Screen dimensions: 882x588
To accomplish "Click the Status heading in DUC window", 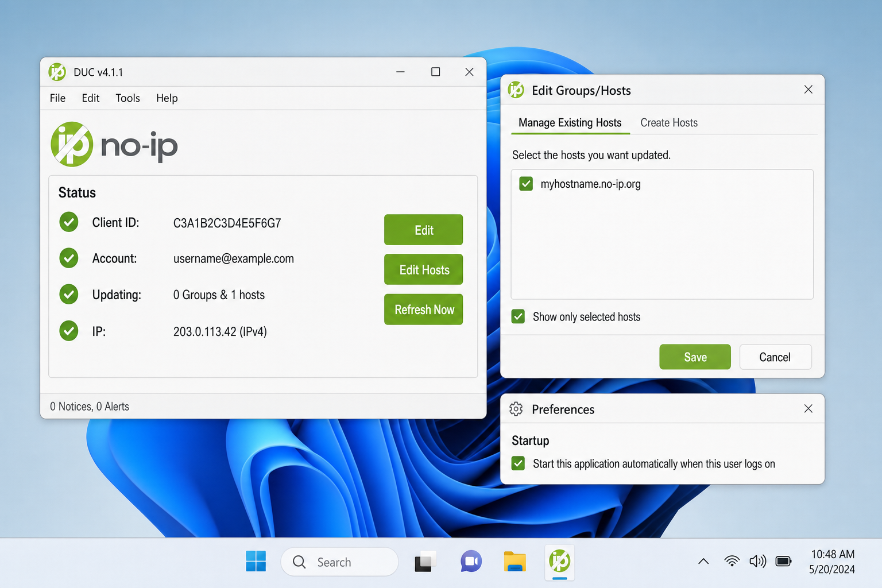I will 77,192.
